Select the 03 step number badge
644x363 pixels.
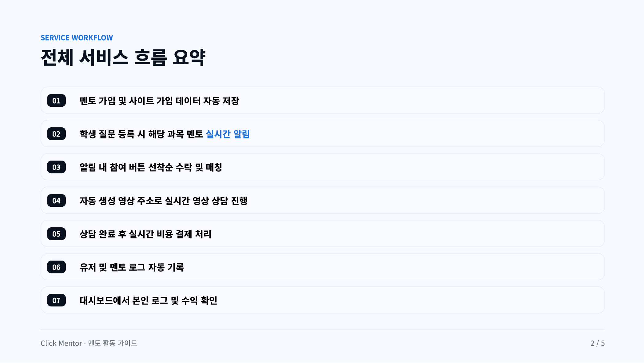56,167
